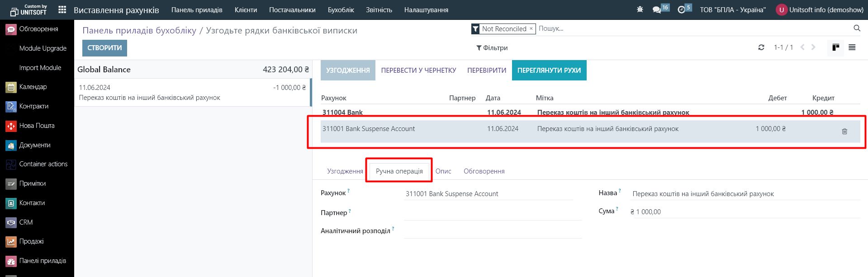
Task: Open the messages chat icon
Action: (657, 9)
